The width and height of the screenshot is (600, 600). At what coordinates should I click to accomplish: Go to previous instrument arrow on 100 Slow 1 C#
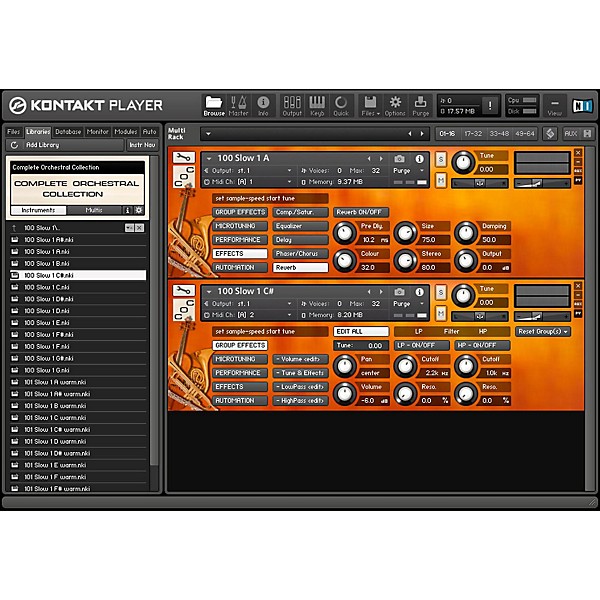coord(369,292)
